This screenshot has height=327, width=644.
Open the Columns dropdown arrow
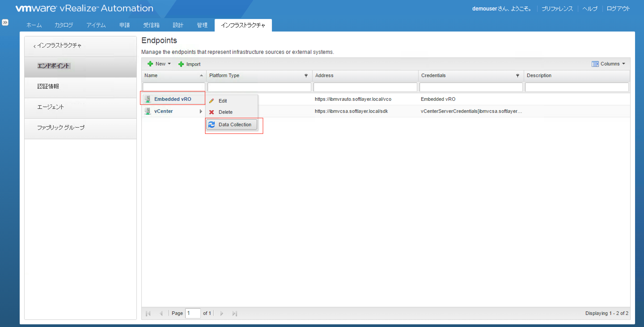pyautogui.click(x=623, y=64)
